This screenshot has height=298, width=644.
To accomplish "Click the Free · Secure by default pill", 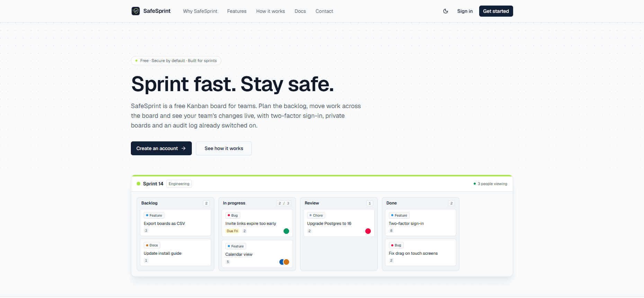I will coord(176,61).
